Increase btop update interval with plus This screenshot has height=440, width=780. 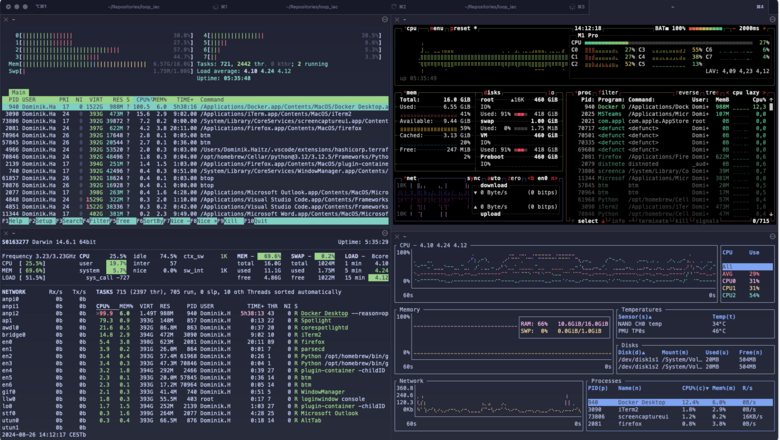click(x=763, y=29)
